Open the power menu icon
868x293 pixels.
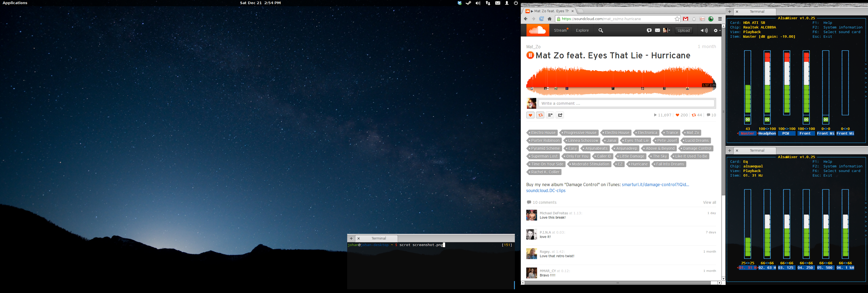pyautogui.click(x=516, y=3)
